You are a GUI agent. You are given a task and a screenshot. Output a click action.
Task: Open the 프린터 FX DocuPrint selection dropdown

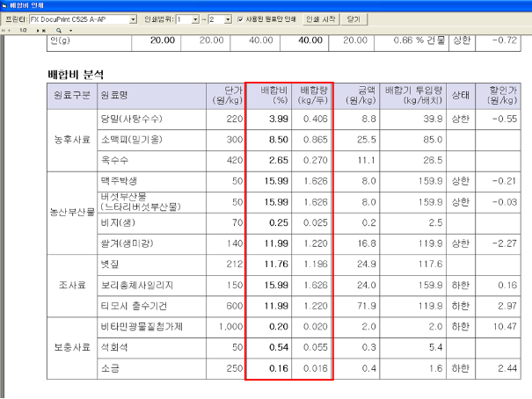(x=134, y=19)
